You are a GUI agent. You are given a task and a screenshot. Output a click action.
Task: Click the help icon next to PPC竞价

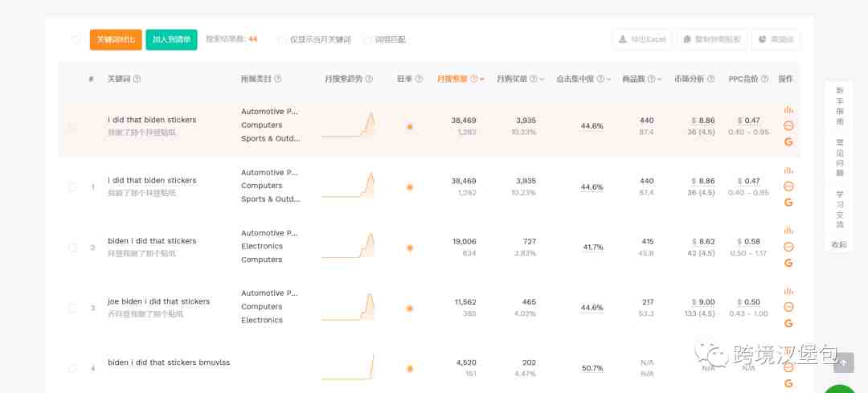(x=764, y=79)
